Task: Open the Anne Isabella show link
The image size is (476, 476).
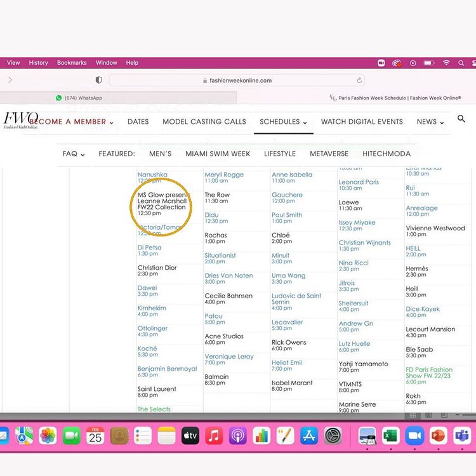Action: [292, 175]
